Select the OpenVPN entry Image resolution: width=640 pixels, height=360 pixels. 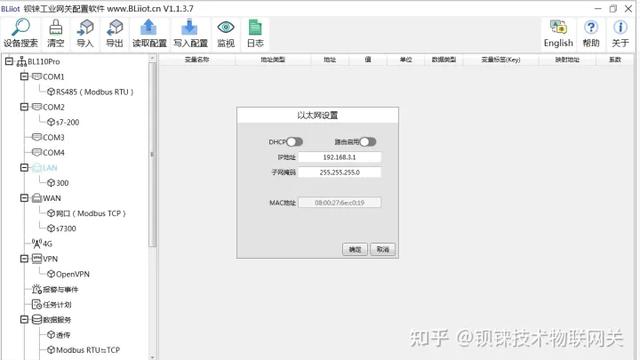point(68,274)
